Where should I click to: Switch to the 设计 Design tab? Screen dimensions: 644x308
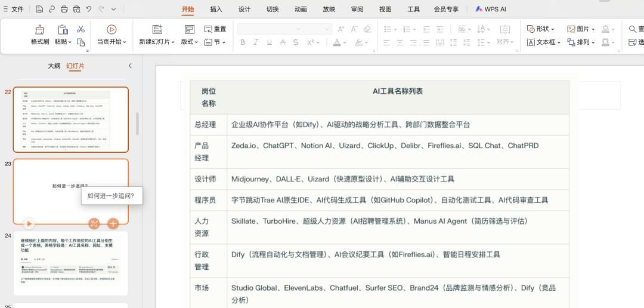click(244, 9)
